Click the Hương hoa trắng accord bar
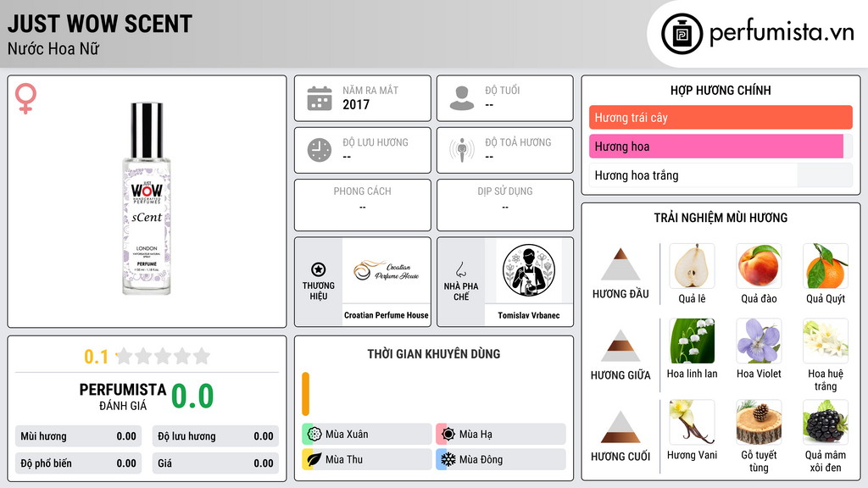Image resolution: width=868 pixels, height=488 pixels. click(721, 175)
